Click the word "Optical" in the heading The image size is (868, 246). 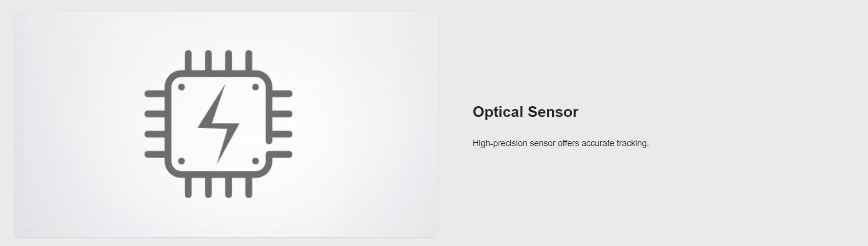(x=498, y=112)
